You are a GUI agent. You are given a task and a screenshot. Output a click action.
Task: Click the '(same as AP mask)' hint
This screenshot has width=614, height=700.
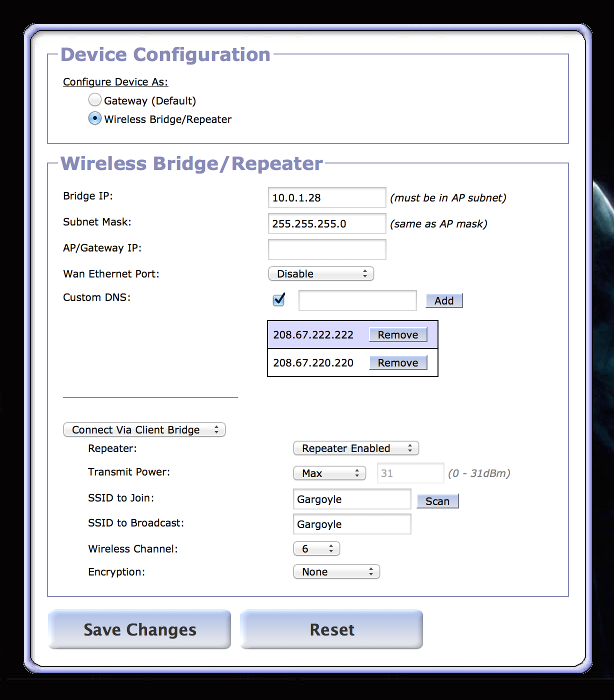(x=438, y=224)
